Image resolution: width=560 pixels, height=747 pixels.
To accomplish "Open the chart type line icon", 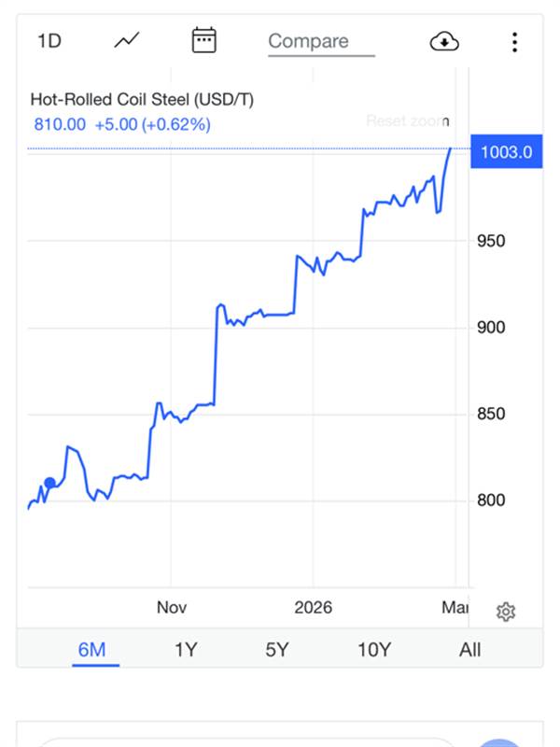I will coord(127,40).
